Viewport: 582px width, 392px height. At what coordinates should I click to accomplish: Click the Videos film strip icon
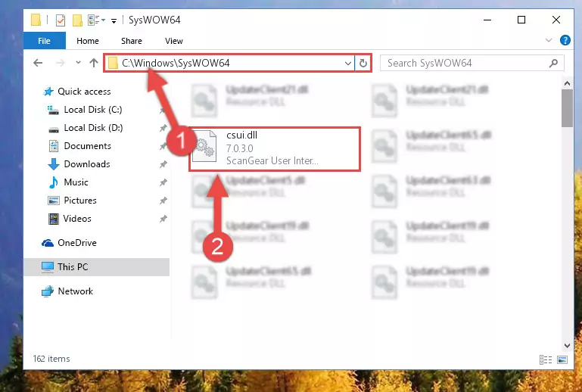(54, 219)
